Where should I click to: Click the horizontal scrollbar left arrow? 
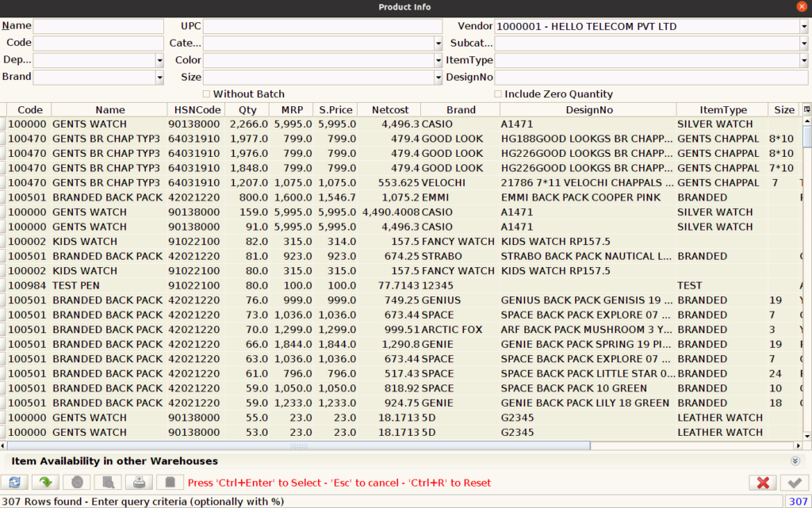[3, 445]
